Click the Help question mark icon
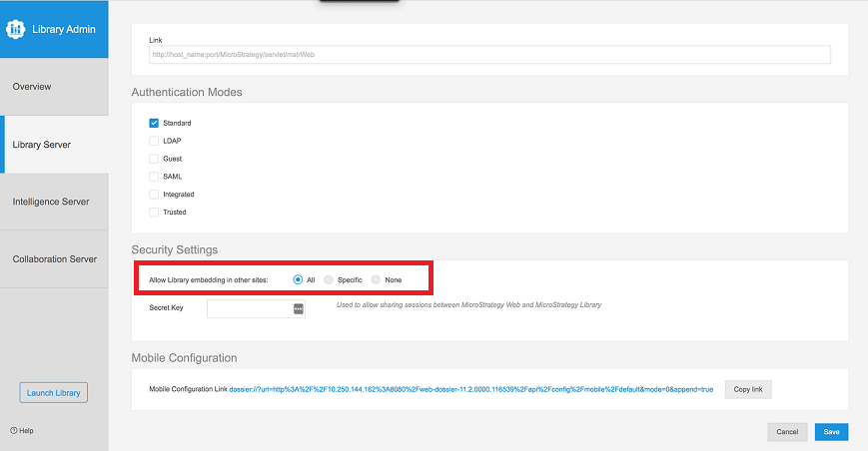Image resolution: width=868 pixels, height=451 pixels. point(13,431)
